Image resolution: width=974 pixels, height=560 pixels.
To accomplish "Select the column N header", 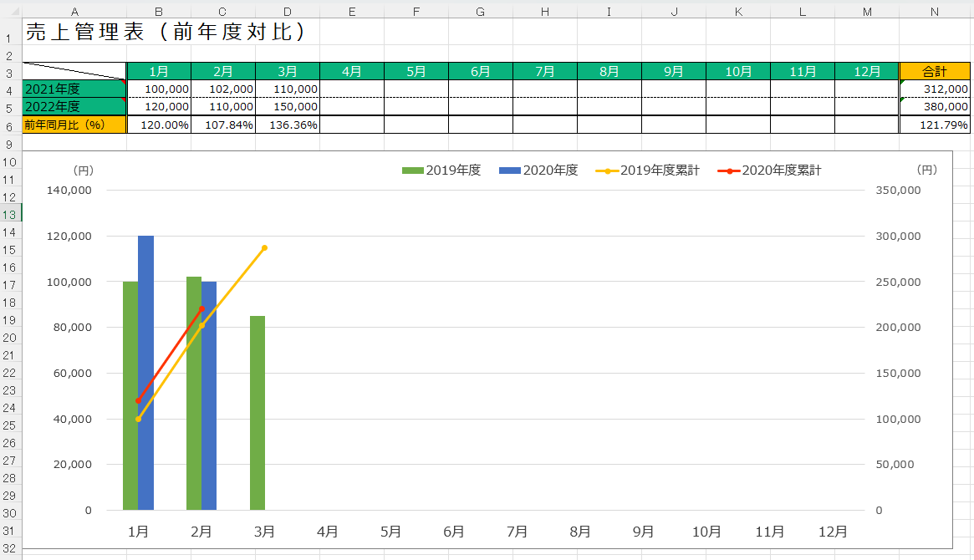I will 934,11.
